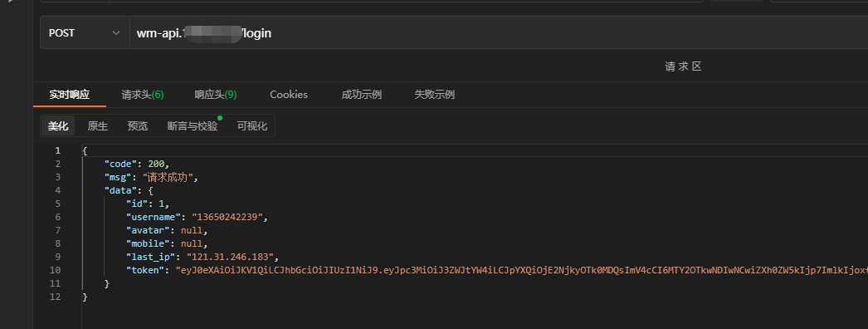Select the 原生 view button

(x=97, y=125)
